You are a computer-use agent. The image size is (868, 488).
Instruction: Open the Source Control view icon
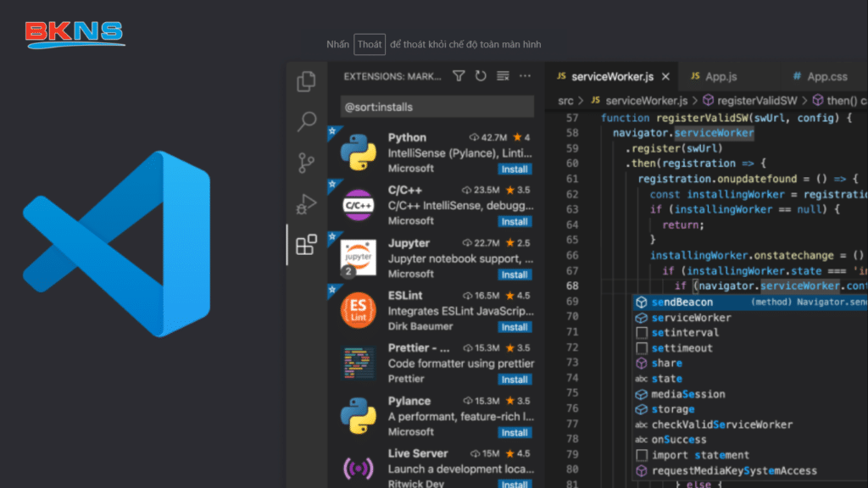tap(305, 161)
